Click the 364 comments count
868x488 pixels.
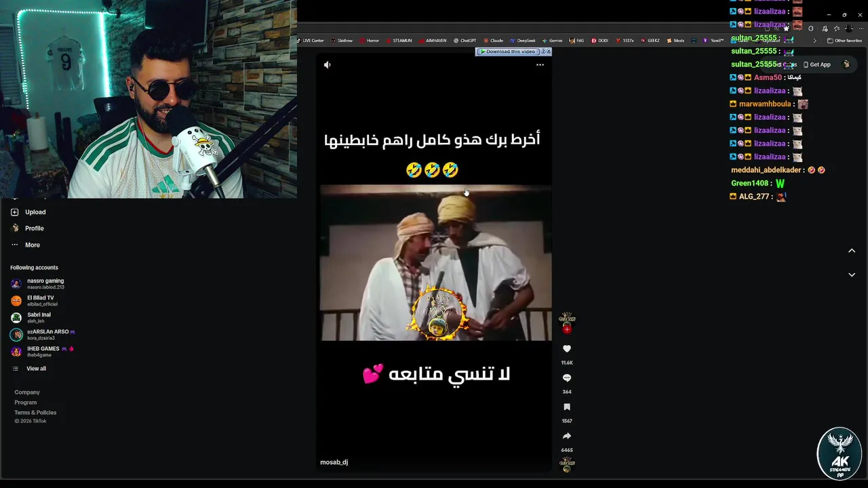tap(567, 392)
